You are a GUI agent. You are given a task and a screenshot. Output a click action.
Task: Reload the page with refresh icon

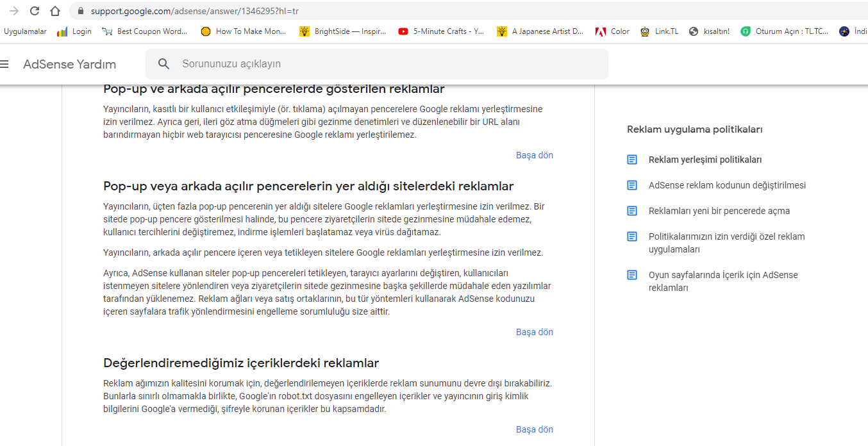click(x=35, y=11)
